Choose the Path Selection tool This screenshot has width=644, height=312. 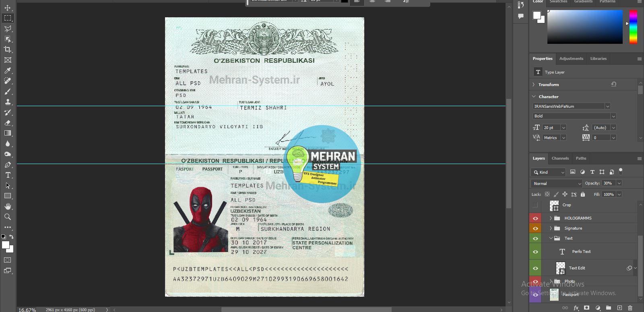(8, 185)
